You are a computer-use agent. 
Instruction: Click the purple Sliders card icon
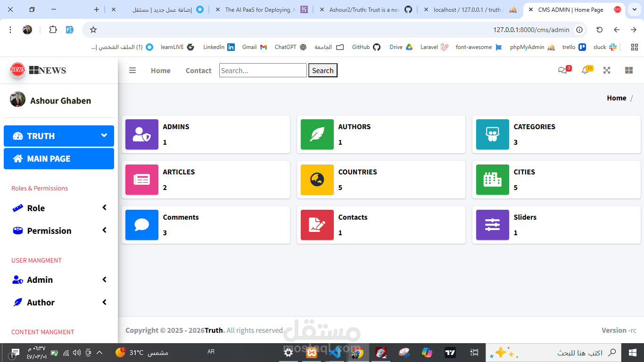click(493, 225)
